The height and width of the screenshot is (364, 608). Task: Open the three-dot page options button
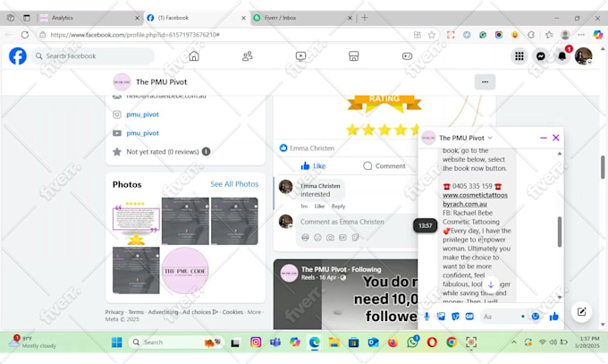point(485,82)
